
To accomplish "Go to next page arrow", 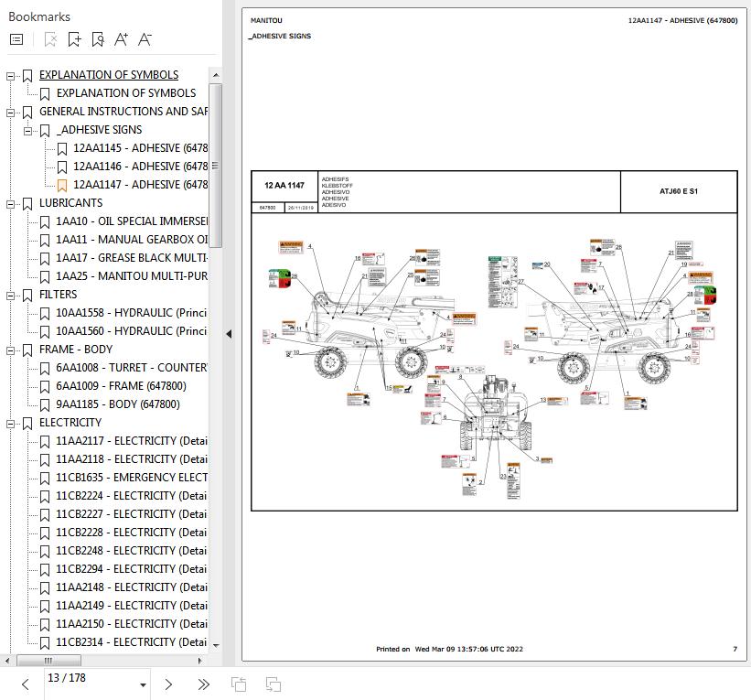I will coord(168,684).
